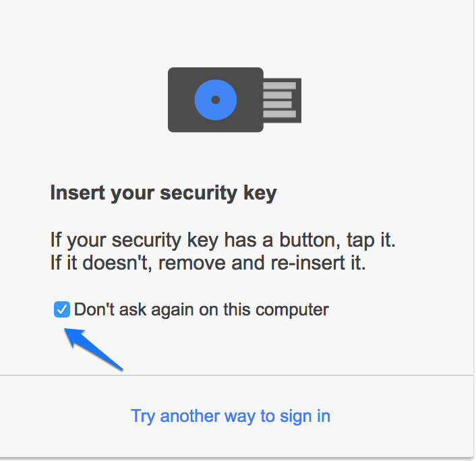Uncheck the Don't ask again checkbox

click(x=62, y=309)
